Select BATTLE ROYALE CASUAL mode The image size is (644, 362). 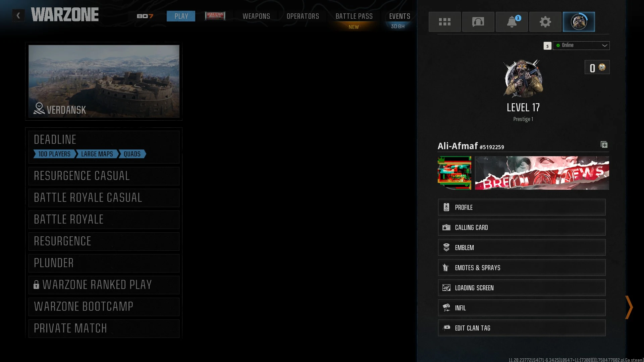[x=104, y=198]
